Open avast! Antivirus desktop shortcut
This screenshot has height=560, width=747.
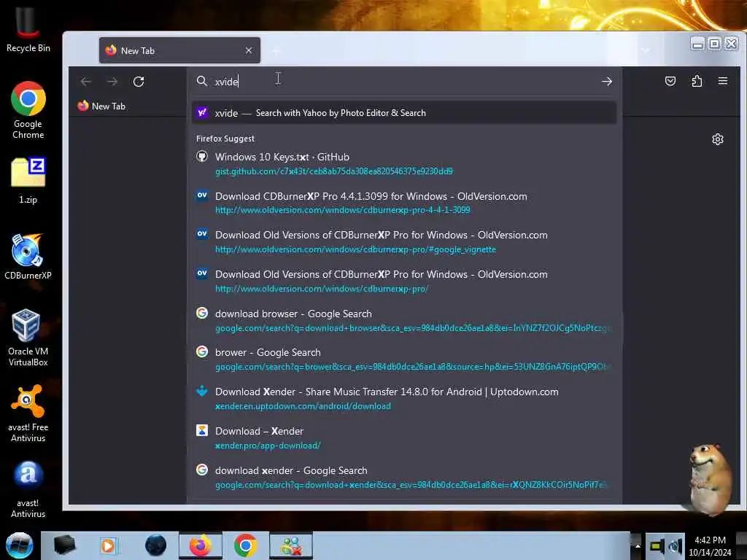(x=28, y=489)
